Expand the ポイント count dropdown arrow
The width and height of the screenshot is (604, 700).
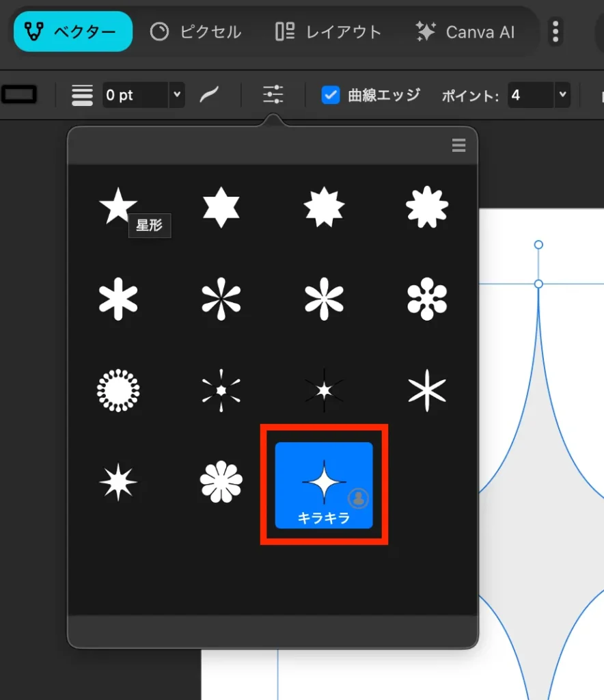562,95
